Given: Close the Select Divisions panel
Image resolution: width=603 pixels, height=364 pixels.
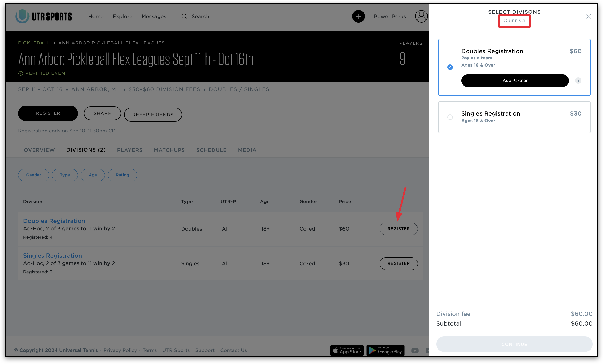Looking at the screenshot, I should (588, 17).
